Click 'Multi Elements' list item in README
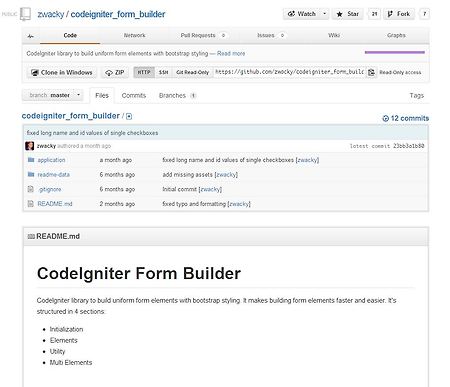Screen dimensions: 450x387 pos(71,363)
